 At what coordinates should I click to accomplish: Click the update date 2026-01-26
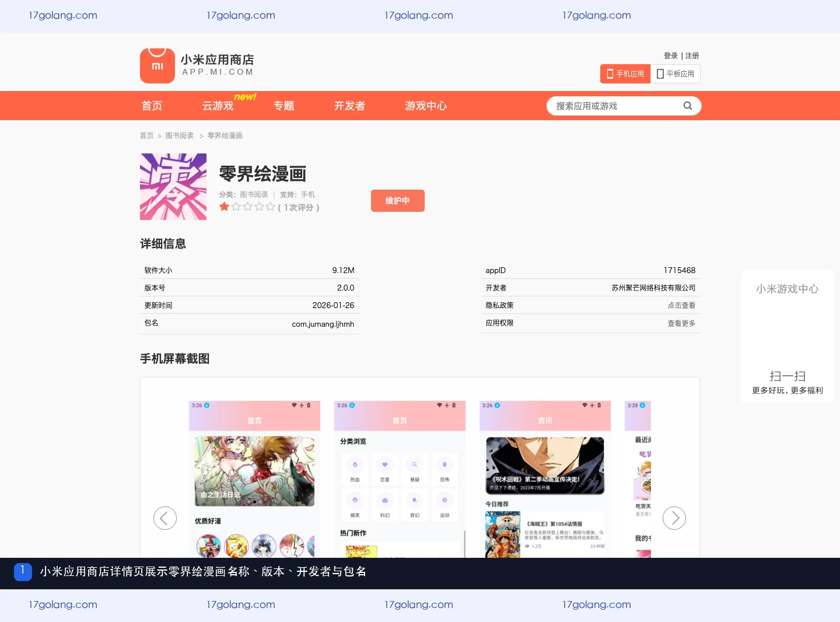pyautogui.click(x=334, y=305)
